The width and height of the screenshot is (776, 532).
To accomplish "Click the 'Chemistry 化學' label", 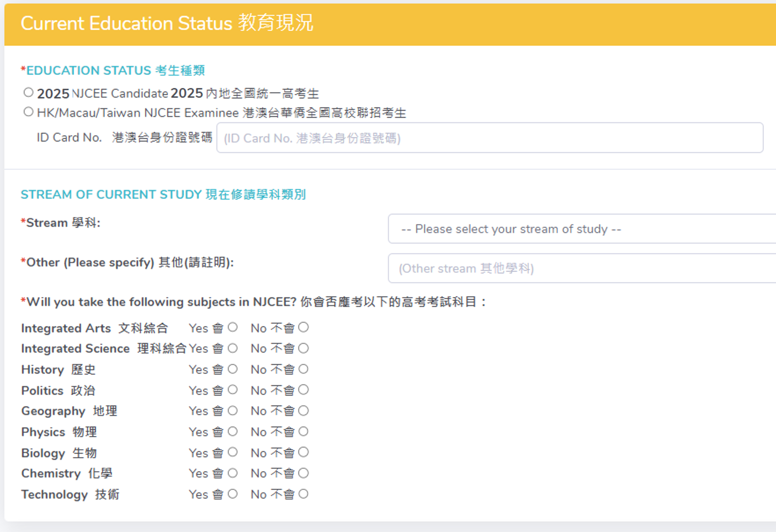I will [67, 474].
